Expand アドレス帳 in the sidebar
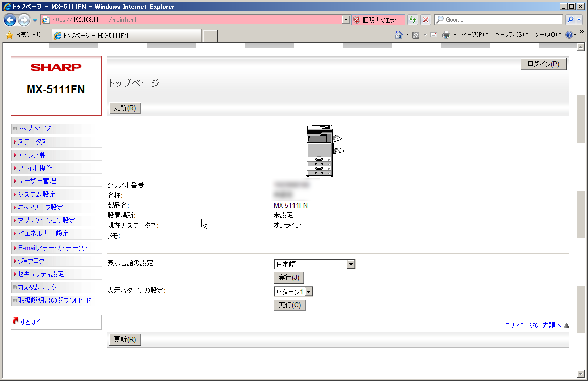The image size is (588, 381). 32,155
